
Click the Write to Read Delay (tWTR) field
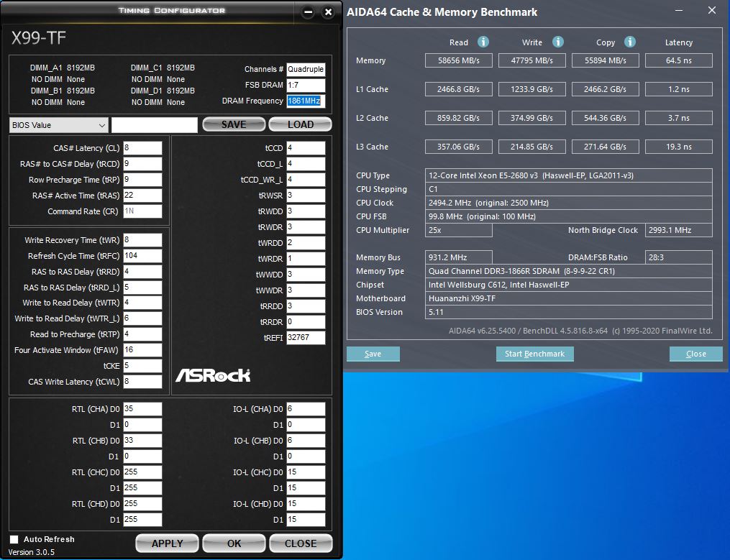(142, 303)
